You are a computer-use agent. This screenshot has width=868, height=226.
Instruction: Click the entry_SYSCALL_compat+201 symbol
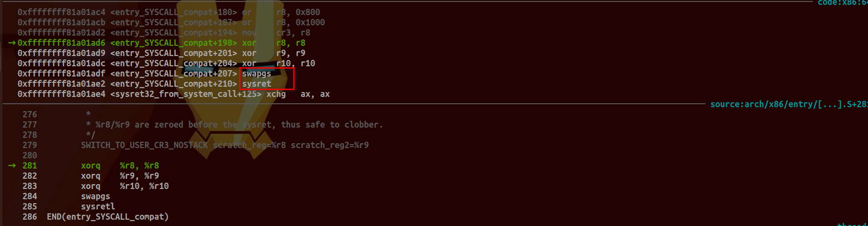click(174, 53)
